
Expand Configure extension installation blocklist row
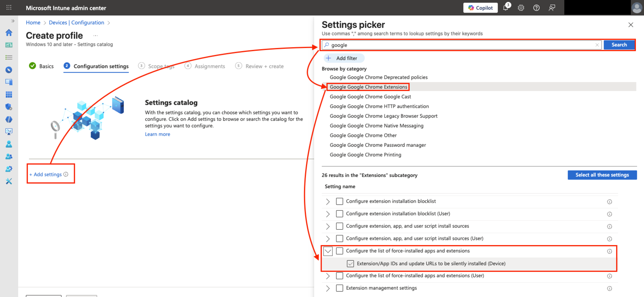pyautogui.click(x=328, y=201)
